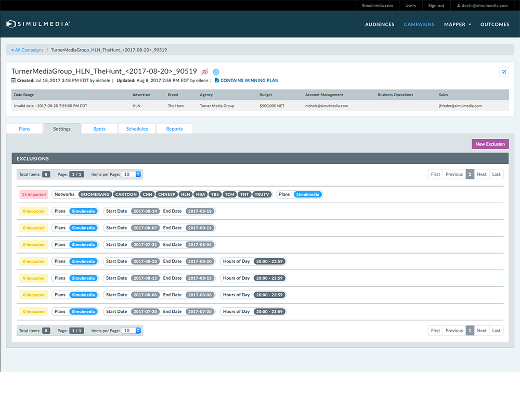Click the $500,000 NET budget cell

pos(272,106)
